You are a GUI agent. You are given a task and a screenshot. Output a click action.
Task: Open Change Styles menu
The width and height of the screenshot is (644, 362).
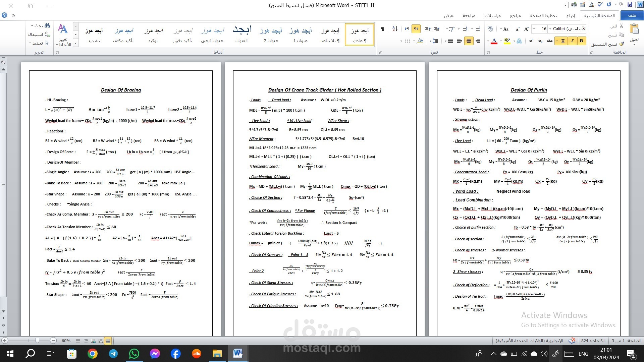pos(63,35)
